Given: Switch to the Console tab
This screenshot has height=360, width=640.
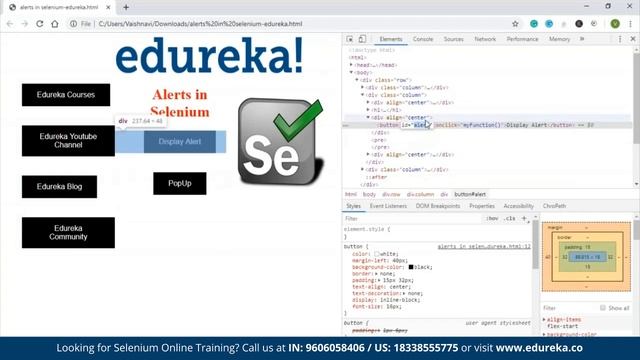Looking at the screenshot, I should (423, 39).
